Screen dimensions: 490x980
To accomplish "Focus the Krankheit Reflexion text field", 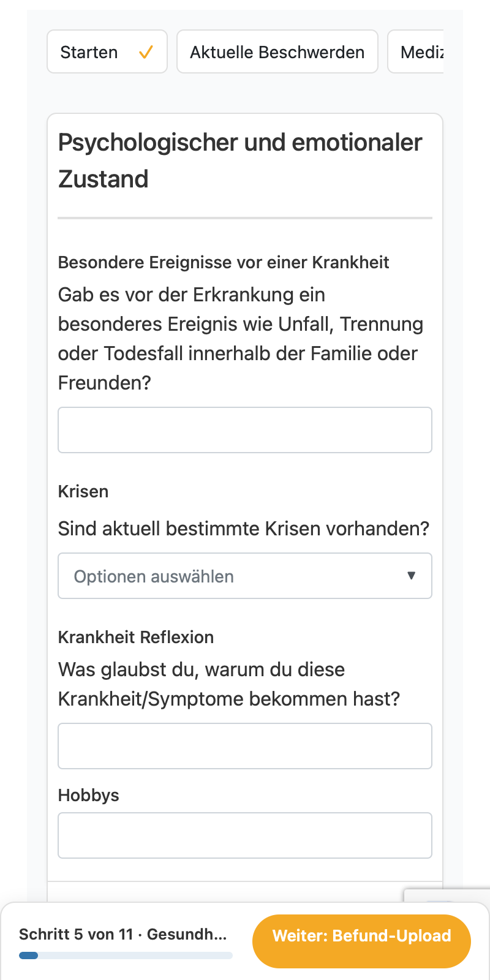I will click(x=245, y=746).
